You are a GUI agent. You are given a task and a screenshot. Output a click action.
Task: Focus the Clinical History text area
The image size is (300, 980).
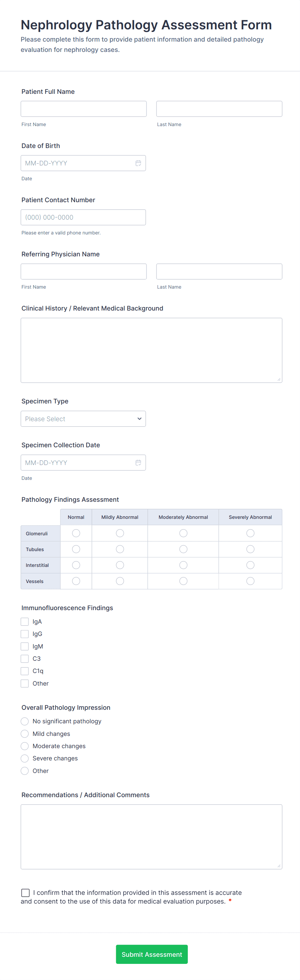coord(151,350)
